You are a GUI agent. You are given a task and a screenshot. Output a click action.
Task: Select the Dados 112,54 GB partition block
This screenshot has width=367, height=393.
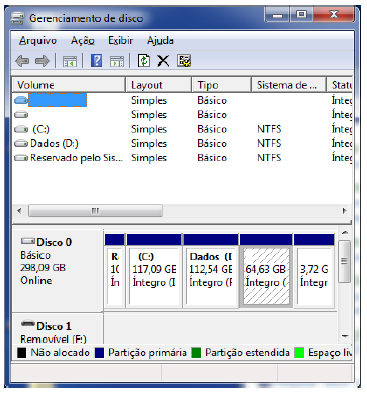[x=211, y=270]
